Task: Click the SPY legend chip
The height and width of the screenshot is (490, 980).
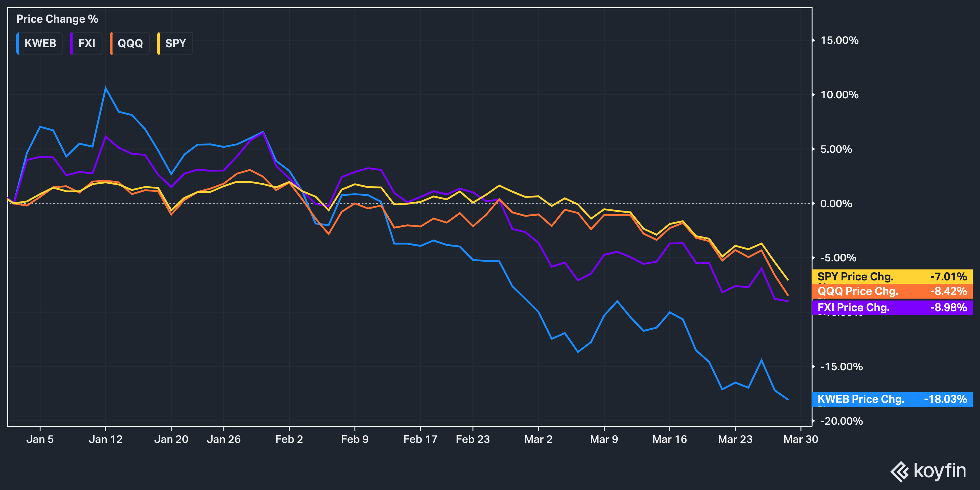Action: click(x=175, y=43)
